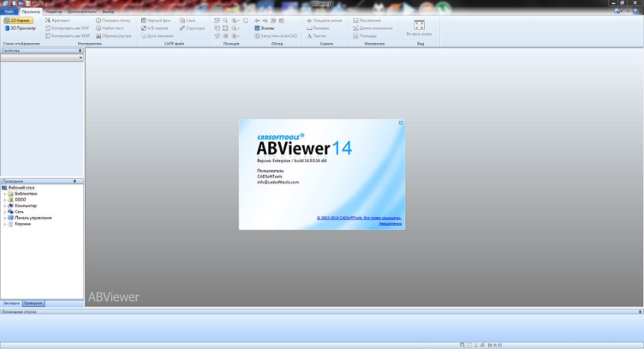Toggle Размеры visibility
The height and width of the screenshot is (349, 644).
(317, 28)
